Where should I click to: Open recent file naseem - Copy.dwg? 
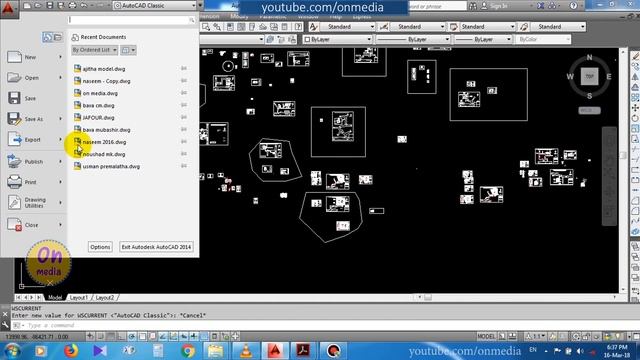coord(106,81)
